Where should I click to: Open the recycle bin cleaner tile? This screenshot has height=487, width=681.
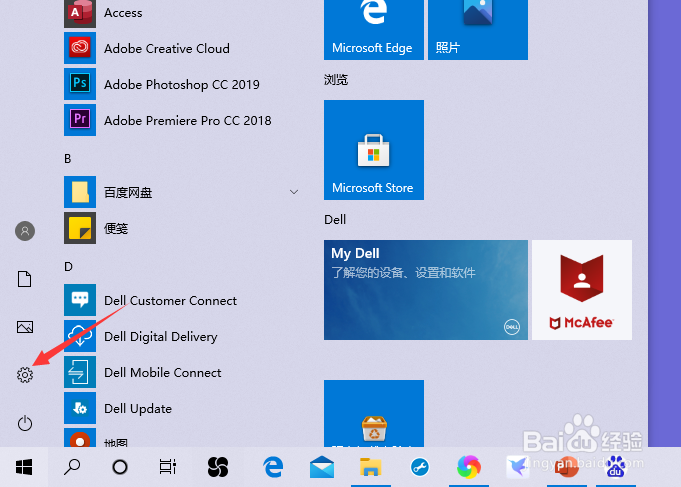[x=374, y=414]
